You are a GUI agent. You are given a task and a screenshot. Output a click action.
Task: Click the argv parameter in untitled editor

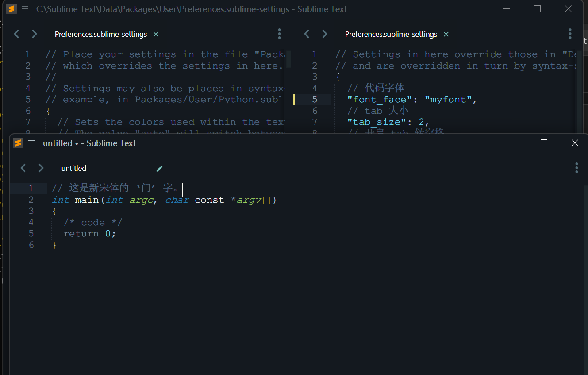point(249,200)
